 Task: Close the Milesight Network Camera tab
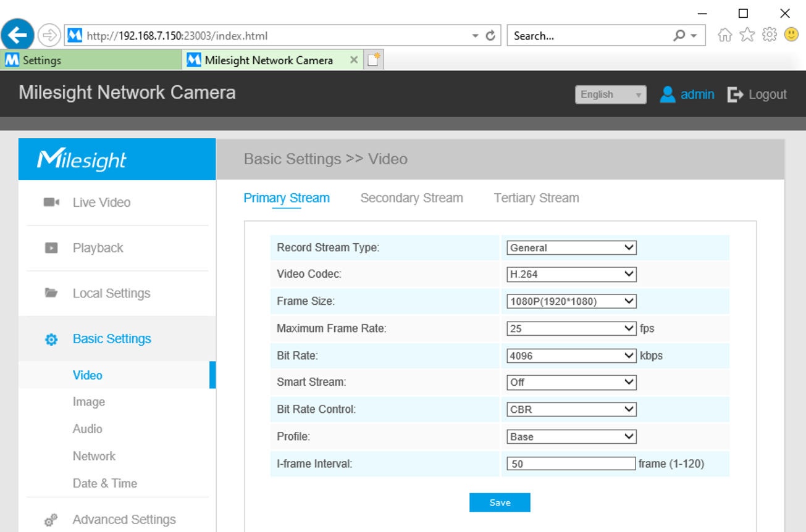click(x=354, y=60)
